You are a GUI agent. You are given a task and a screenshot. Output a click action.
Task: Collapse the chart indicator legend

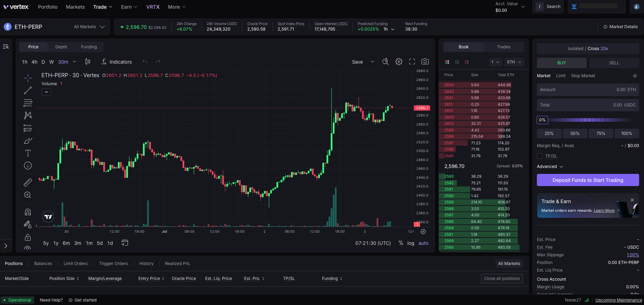pos(46,92)
